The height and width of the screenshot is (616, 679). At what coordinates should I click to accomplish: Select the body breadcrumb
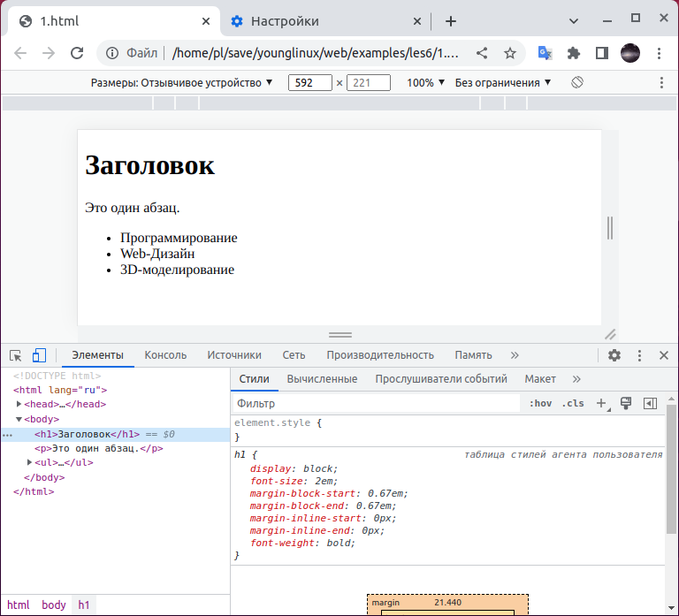coord(54,605)
